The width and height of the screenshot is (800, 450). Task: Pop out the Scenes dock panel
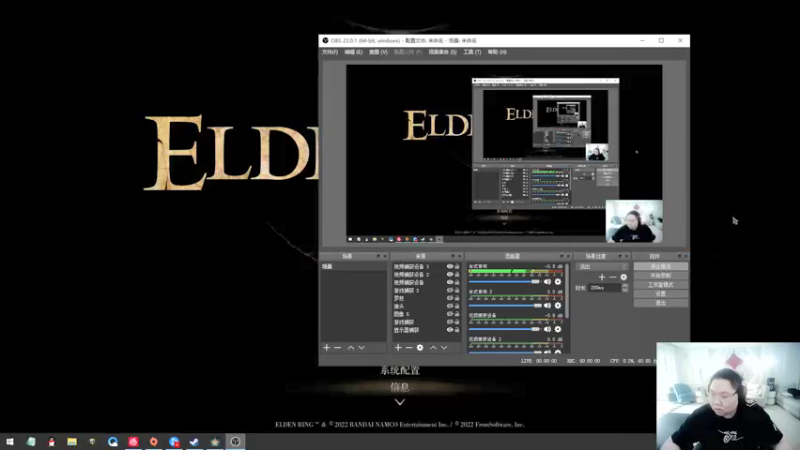(x=378, y=256)
